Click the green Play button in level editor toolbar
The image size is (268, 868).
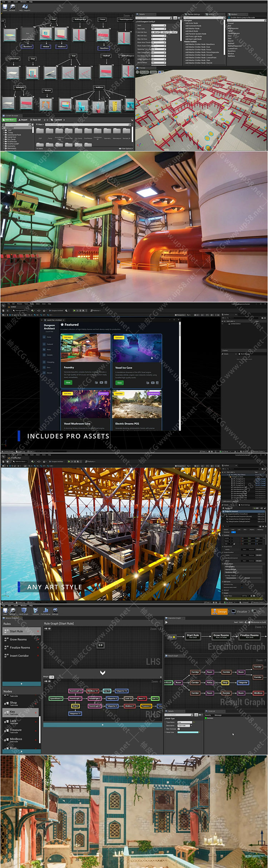[x=74, y=311]
